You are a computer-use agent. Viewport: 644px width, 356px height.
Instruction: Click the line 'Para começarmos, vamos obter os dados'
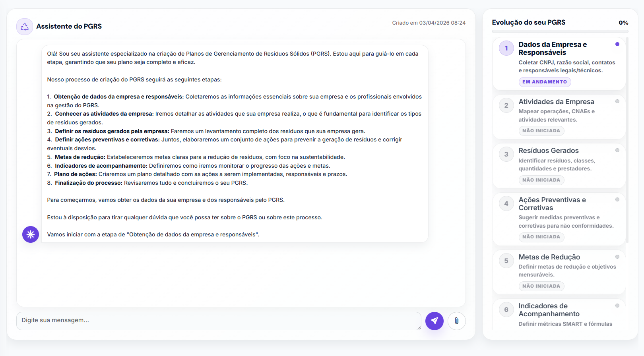[x=166, y=200]
